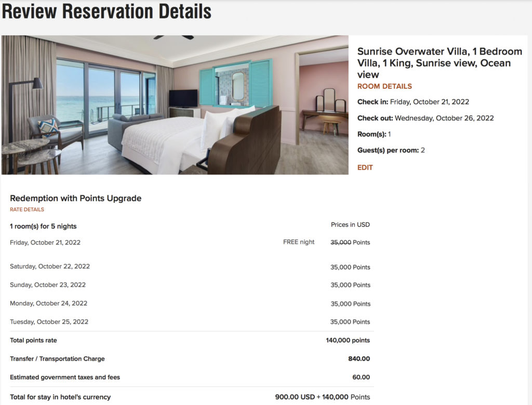This screenshot has width=532, height=405.
Task: Click the Sunrise Overwater Villa photo
Action: point(175,104)
